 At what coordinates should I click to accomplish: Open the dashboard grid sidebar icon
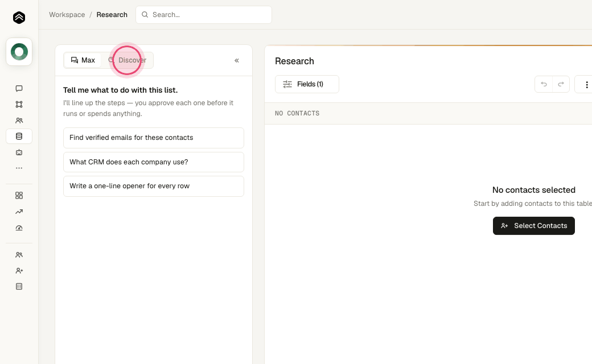(19, 196)
